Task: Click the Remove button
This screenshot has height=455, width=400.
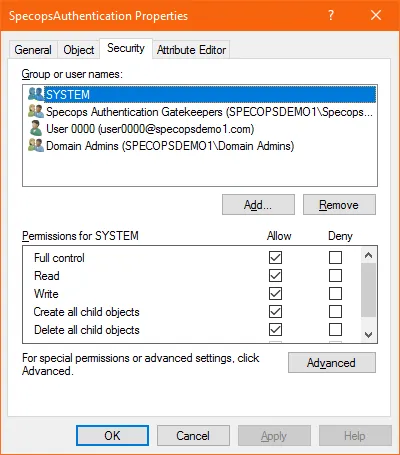Action: pos(339,205)
